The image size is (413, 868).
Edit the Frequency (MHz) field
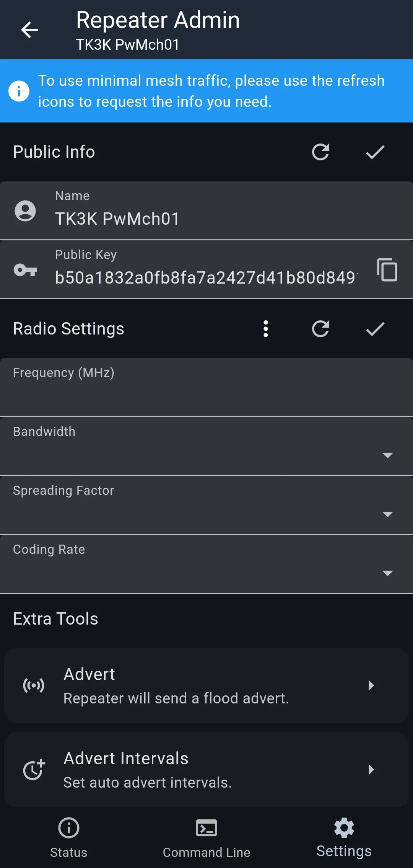[206, 394]
